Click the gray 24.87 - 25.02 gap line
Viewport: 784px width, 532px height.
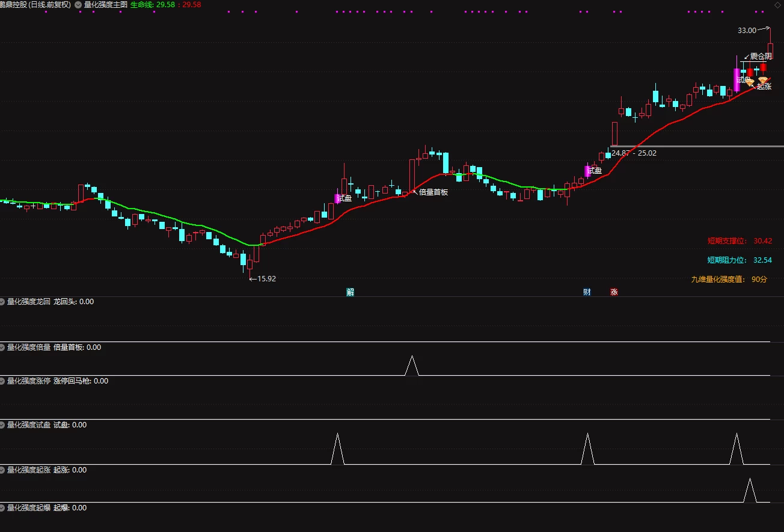[x=697, y=146]
